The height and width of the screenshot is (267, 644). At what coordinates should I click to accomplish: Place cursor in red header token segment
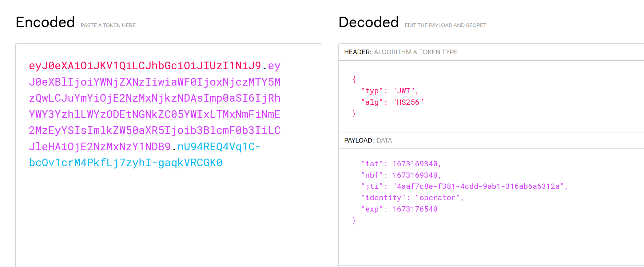(145, 66)
